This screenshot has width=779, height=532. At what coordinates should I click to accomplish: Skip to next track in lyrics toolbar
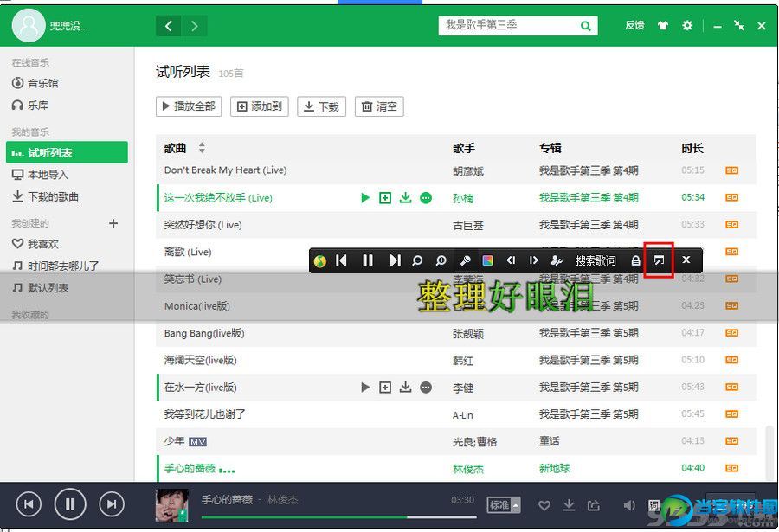coord(395,260)
